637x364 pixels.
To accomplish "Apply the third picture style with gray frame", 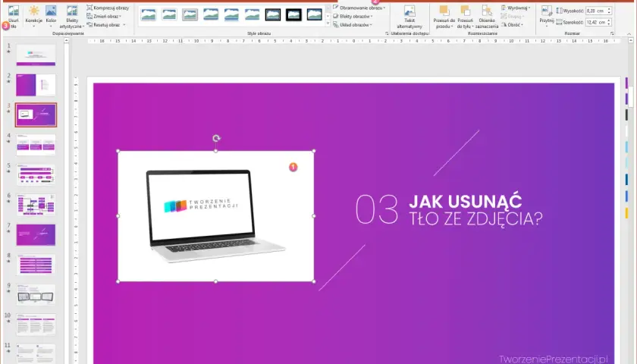I will [190, 14].
